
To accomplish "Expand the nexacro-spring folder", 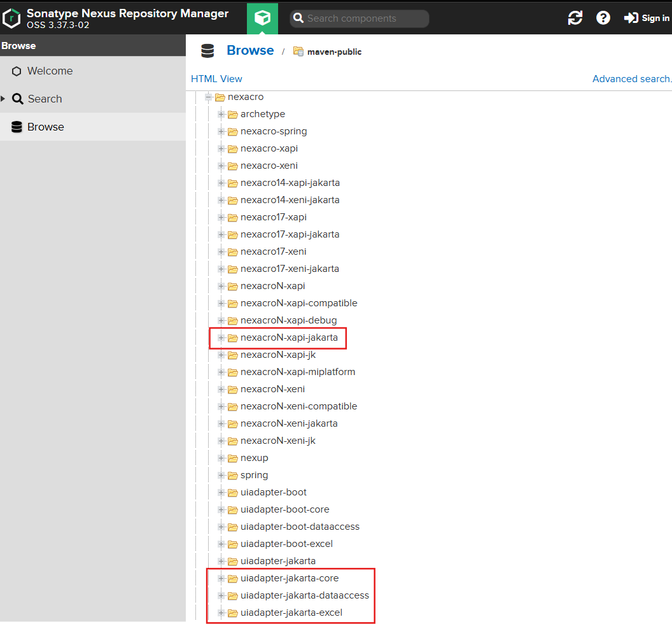I will click(x=221, y=131).
